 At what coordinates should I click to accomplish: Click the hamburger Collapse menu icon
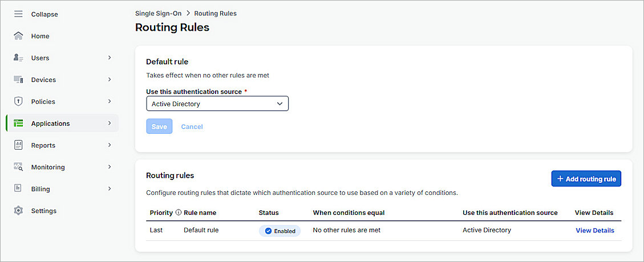(18, 14)
